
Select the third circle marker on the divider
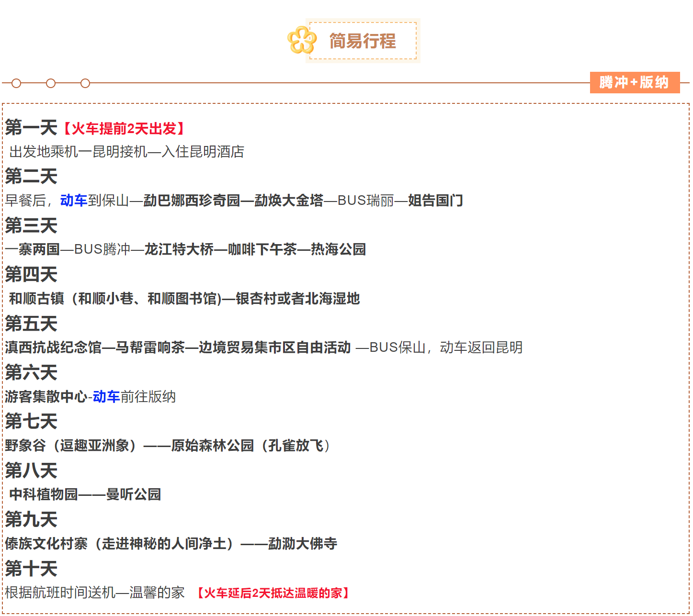[x=85, y=83]
